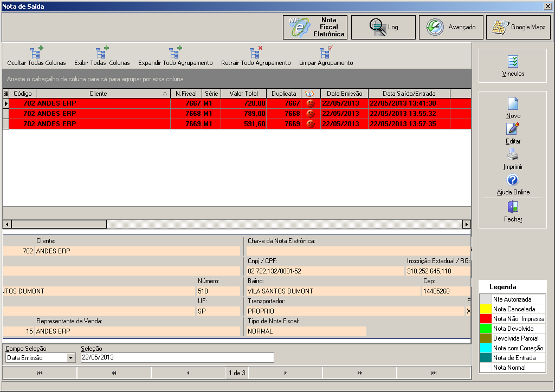The height and width of the screenshot is (392, 555).
Task: Create a new note with Novo
Action: click(513, 108)
